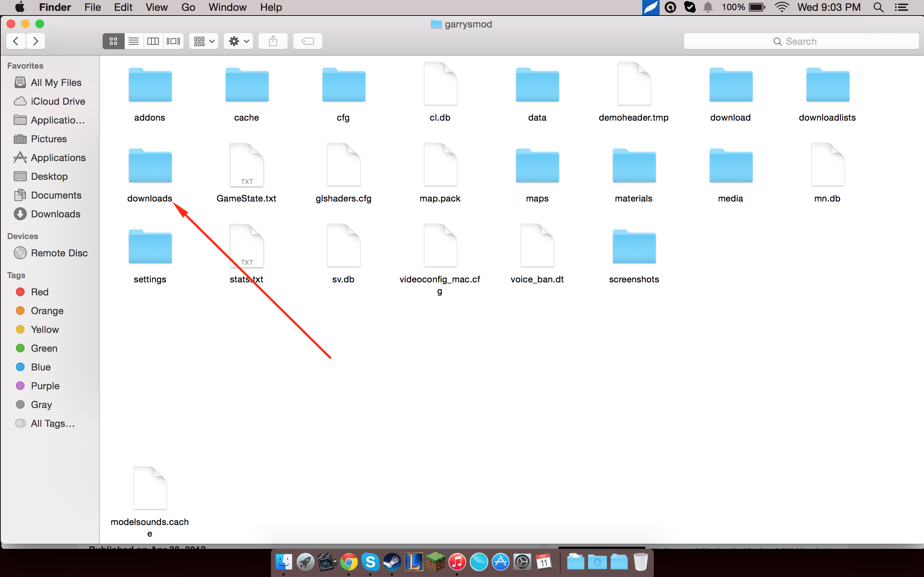Go forward in folder history
The image size is (924, 577).
click(x=35, y=41)
